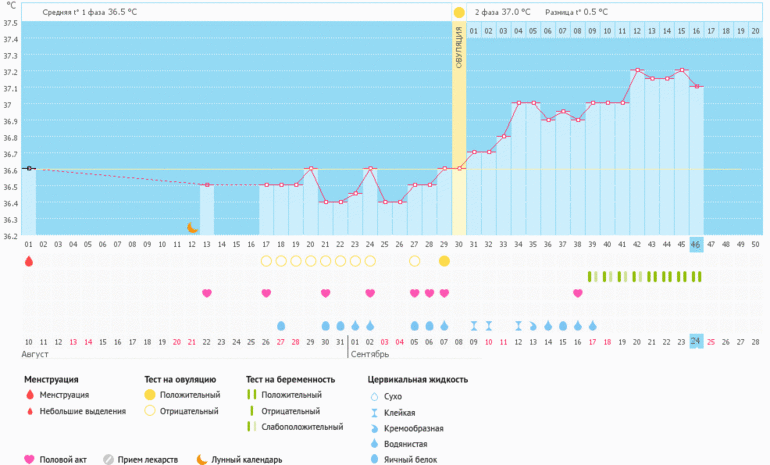770x465 pixels.
Task: Select the highlighted cycle day 46
Action: (x=696, y=244)
